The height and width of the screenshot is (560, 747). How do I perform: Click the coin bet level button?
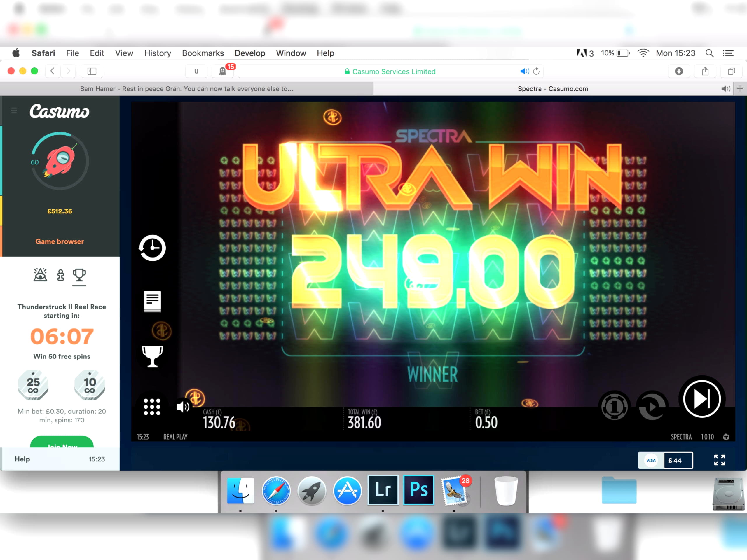tap(614, 407)
